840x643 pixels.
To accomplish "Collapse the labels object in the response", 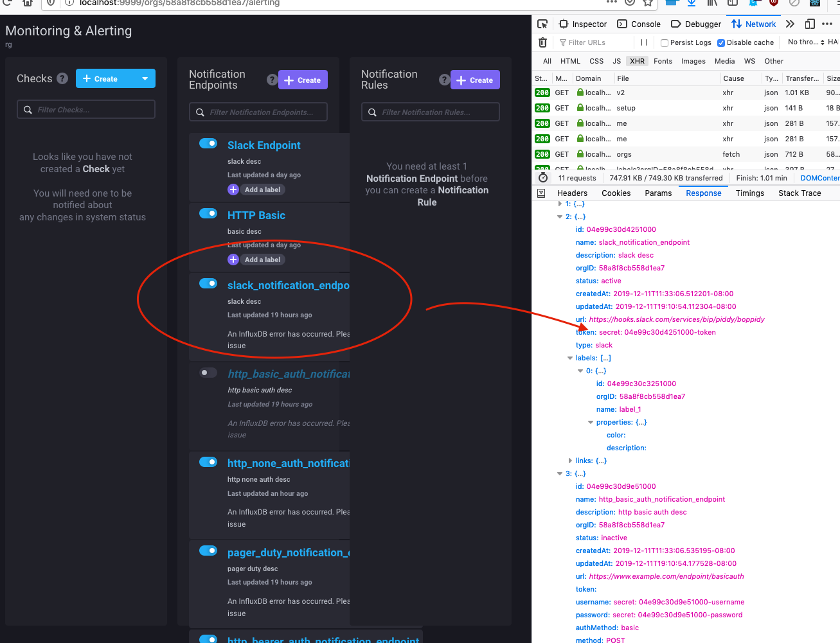I will click(x=571, y=358).
